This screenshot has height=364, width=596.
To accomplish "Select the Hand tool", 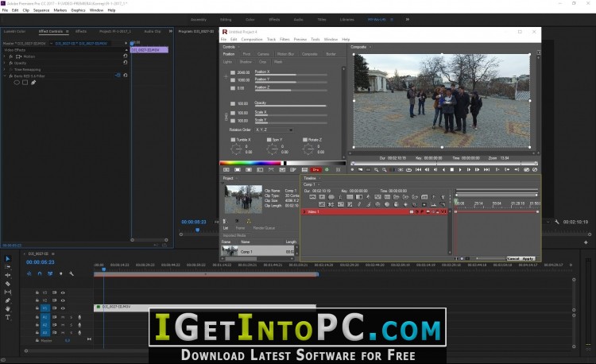I will [x=8, y=308].
